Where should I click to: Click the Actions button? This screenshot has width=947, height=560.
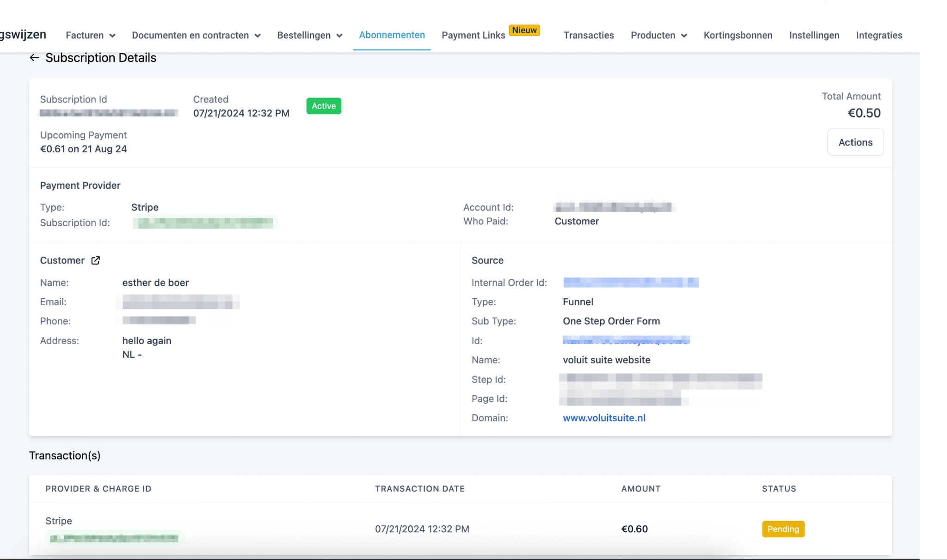point(855,142)
